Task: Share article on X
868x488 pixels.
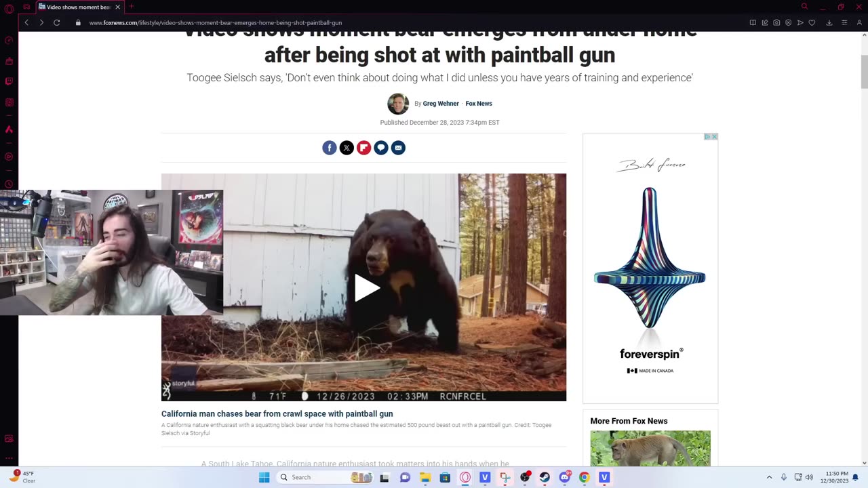Action: coord(347,148)
